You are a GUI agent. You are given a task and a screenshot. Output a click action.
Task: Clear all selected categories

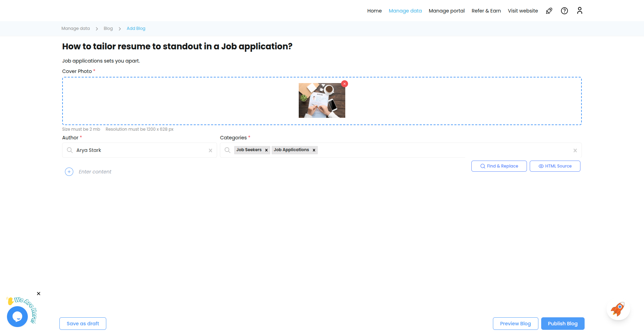pyautogui.click(x=575, y=150)
